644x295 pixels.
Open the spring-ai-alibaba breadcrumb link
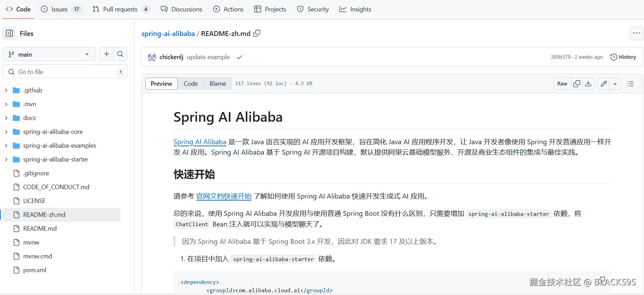pyautogui.click(x=168, y=34)
